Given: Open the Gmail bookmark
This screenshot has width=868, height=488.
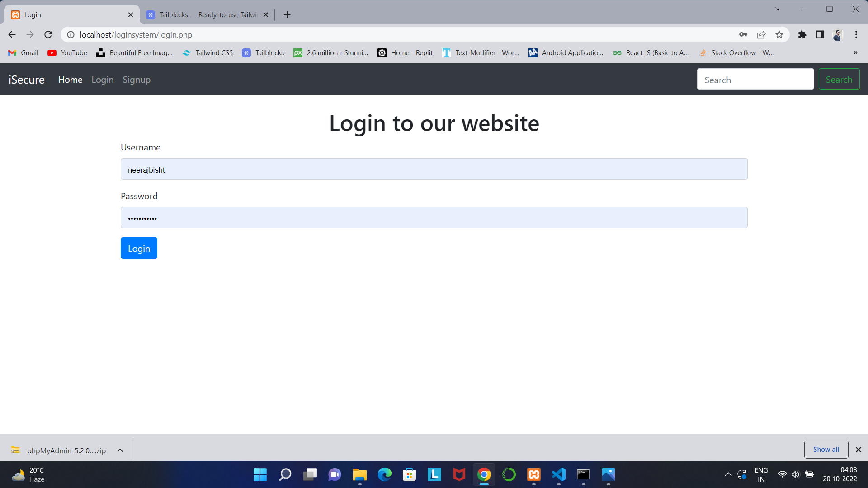Looking at the screenshot, I should [x=23, y=52].
